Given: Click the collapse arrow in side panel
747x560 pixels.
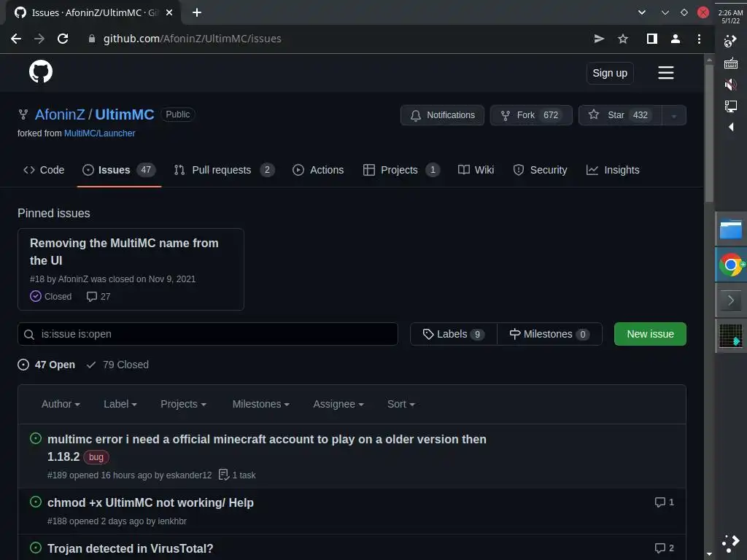Looking at the screenshot, I should coord(731,127).
